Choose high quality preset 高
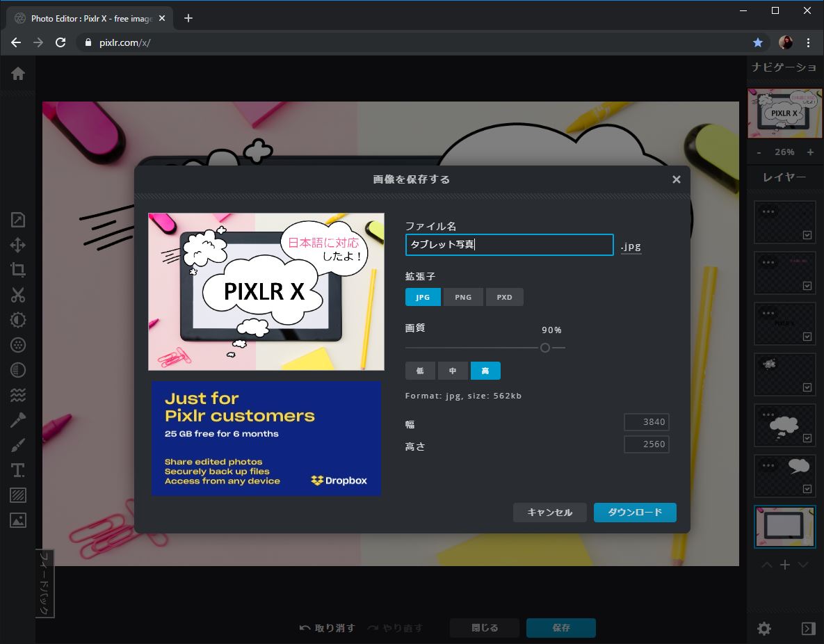The width and height of the screenshot is (824, 644). coord(485,371)
